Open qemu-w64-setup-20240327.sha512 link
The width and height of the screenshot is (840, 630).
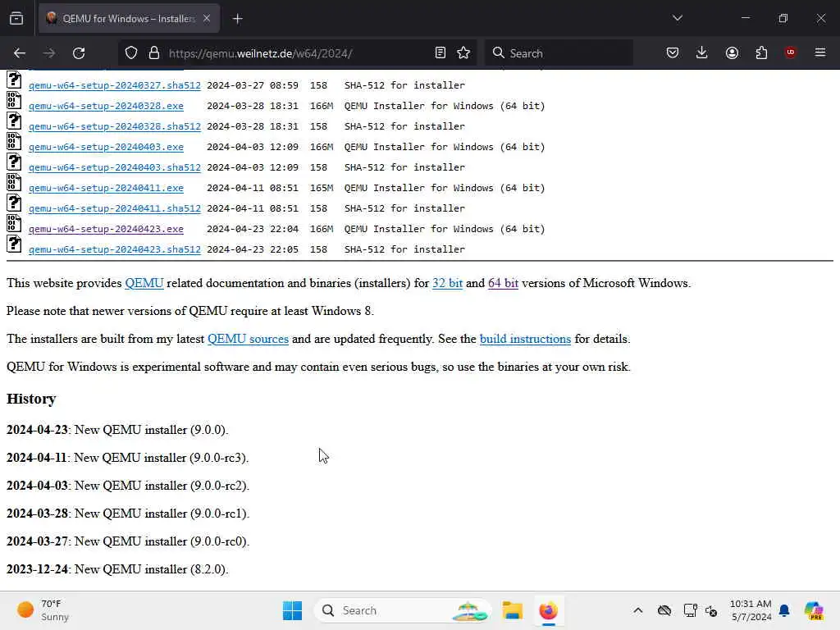pos(115,85)
